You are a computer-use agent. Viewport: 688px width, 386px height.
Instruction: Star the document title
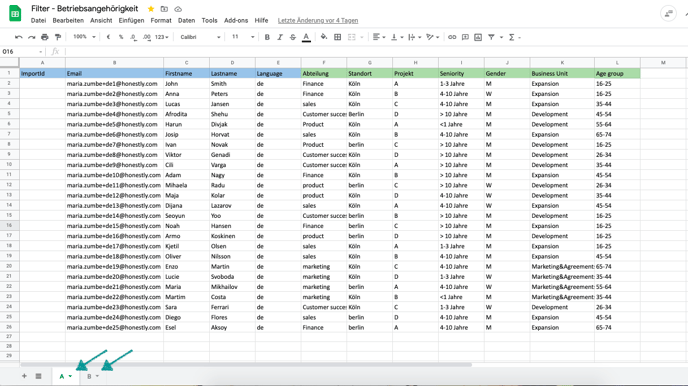click(x=151, y=9)
